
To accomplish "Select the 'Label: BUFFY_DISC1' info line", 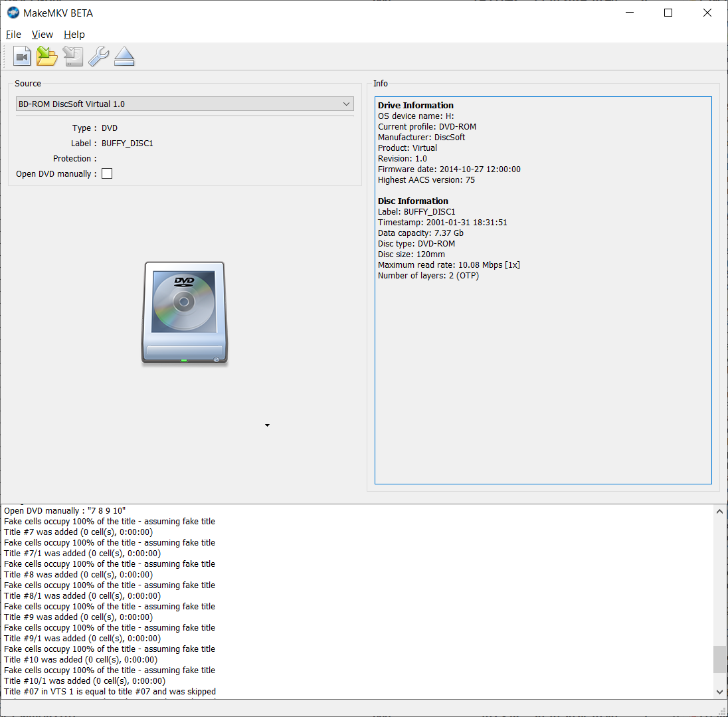I will [417, 212].
